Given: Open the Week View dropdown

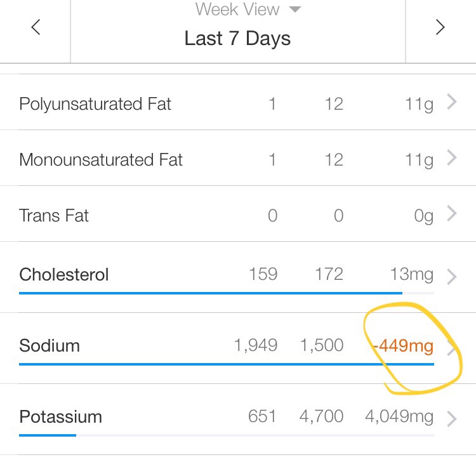Looking at the screenshot, I should click(248, 10).
